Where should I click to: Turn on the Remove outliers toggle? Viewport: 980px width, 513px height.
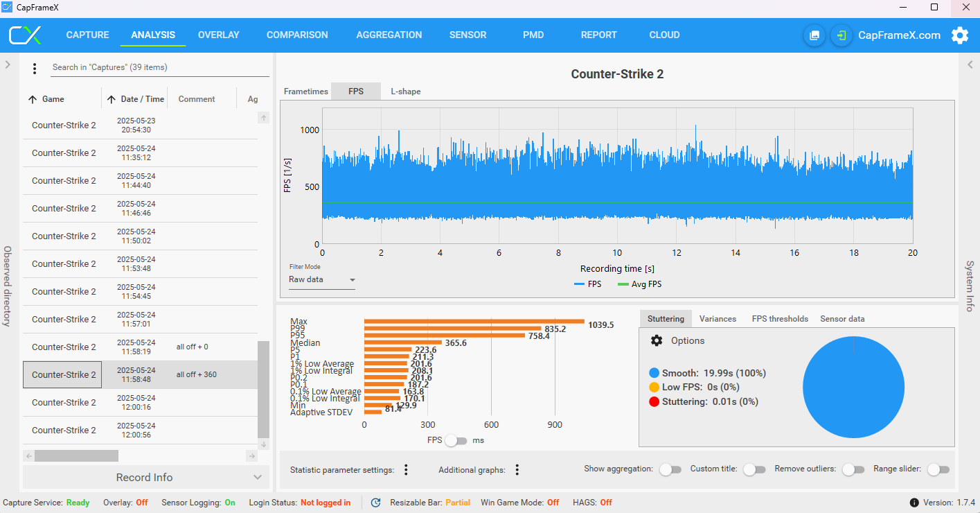pos(853,469)
